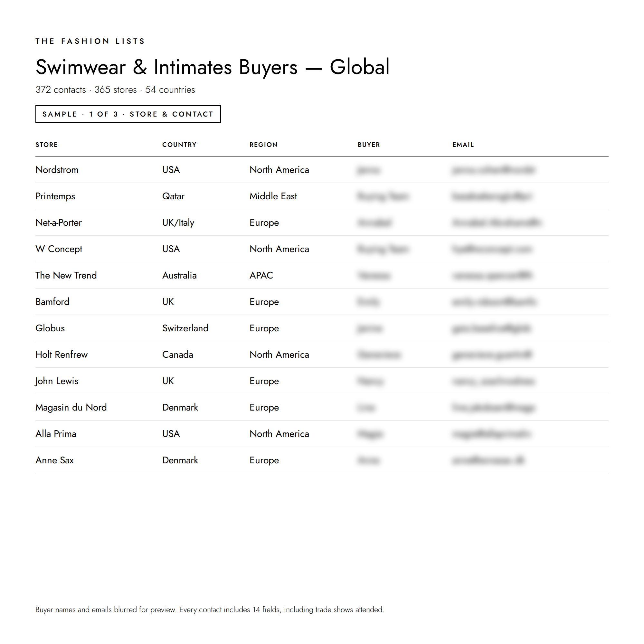
Task: Select the Printemps store cell
Action: click(55, 196)
